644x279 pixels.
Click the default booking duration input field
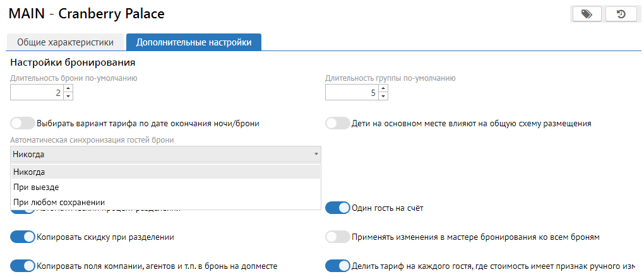37,93
